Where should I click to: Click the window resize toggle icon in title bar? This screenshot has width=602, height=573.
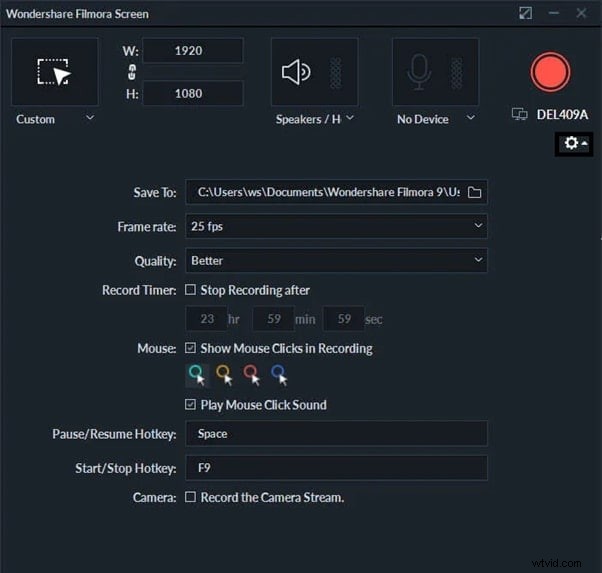pos(525,13)
